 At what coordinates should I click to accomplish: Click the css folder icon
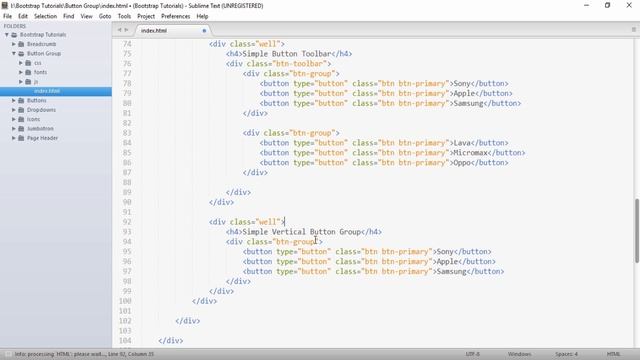[x=28, y=63]
